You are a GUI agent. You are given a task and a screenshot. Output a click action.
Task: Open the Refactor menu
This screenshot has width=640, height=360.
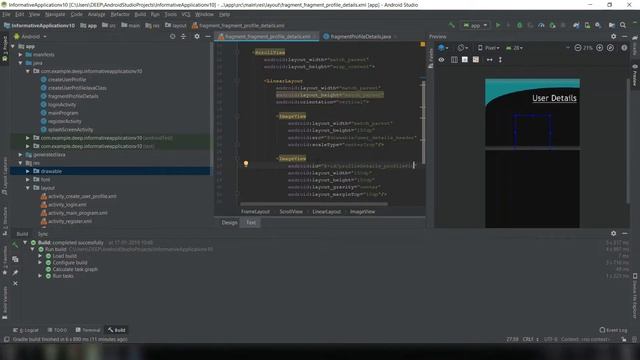pyautogui.click(x=120, y=14)
